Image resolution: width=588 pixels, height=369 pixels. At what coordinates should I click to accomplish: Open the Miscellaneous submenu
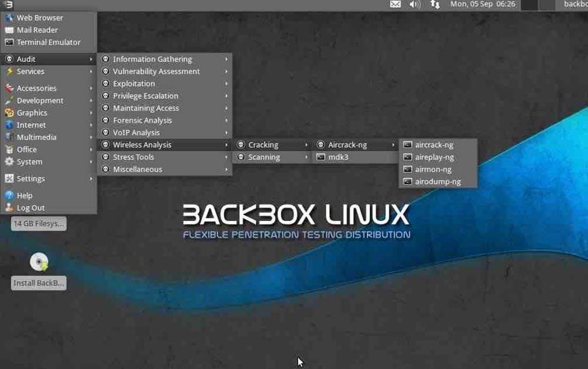(x=165, y=169)
